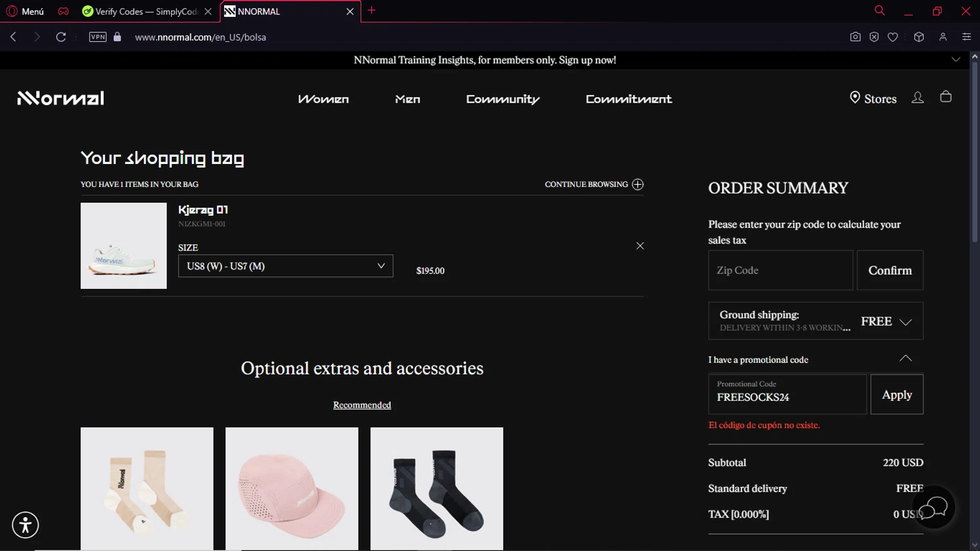Image resolution: width=980 pixels, height=551 pixels.
Task: Open Easy Setup sidebar settings icon
Action: (967, 37)
